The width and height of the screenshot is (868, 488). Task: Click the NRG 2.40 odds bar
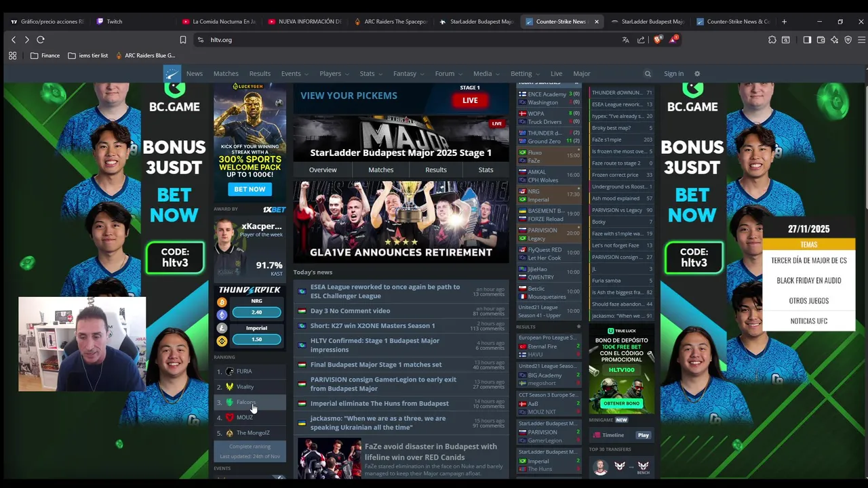tap(256, 312)
